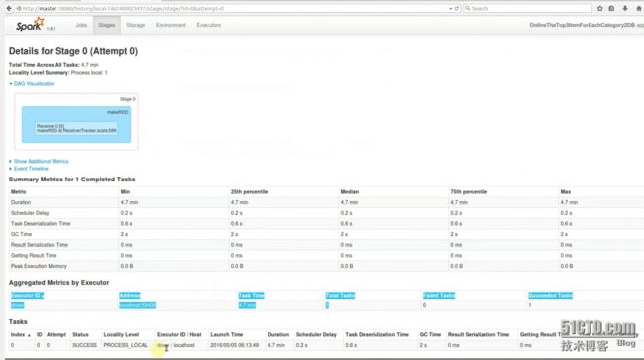Click the bookmark star icon
Screen dimensions: 644x360
click(x=600, y=8)
